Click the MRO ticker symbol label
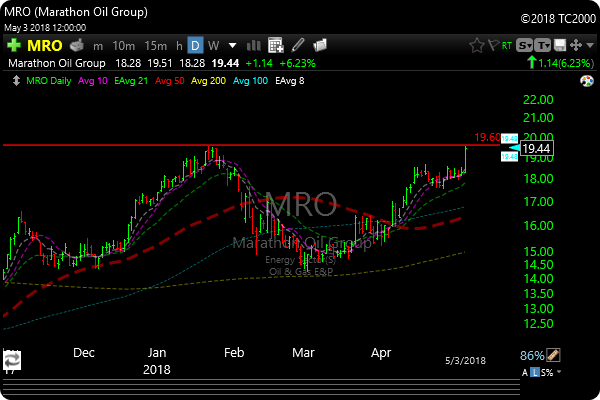This screenshot has width=600, height=400. (x=48, y=45)
